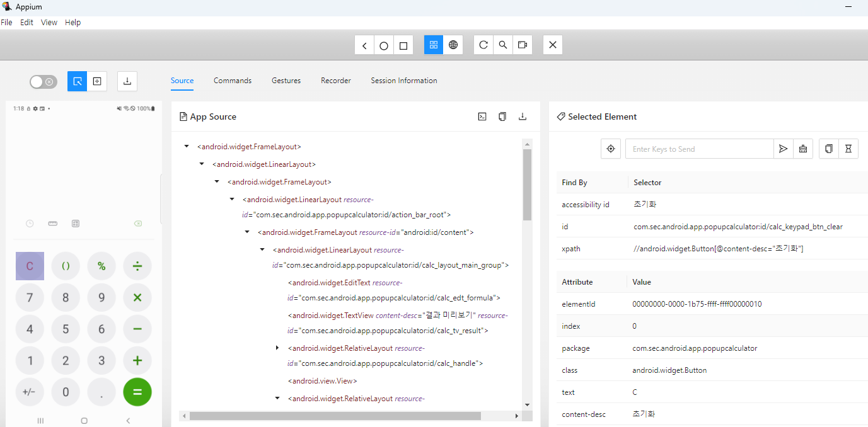Copy the element attributes to the clipboard

click(829, 149)
